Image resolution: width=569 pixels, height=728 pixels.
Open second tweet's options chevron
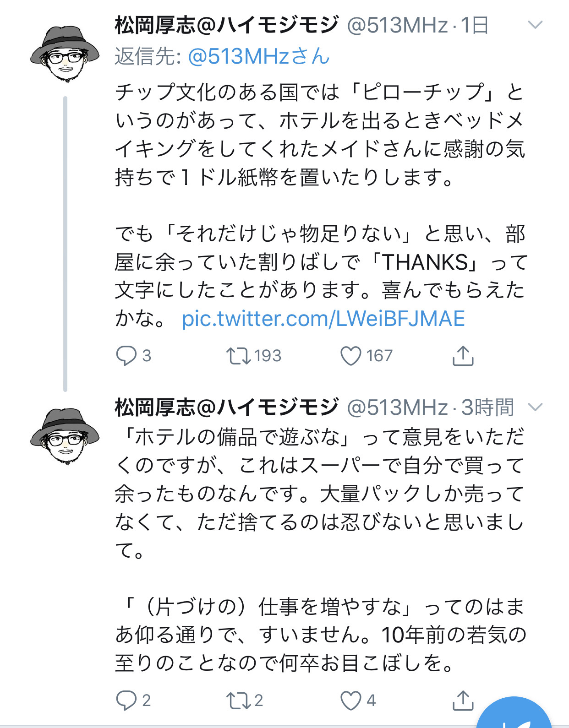pos(535,407)
